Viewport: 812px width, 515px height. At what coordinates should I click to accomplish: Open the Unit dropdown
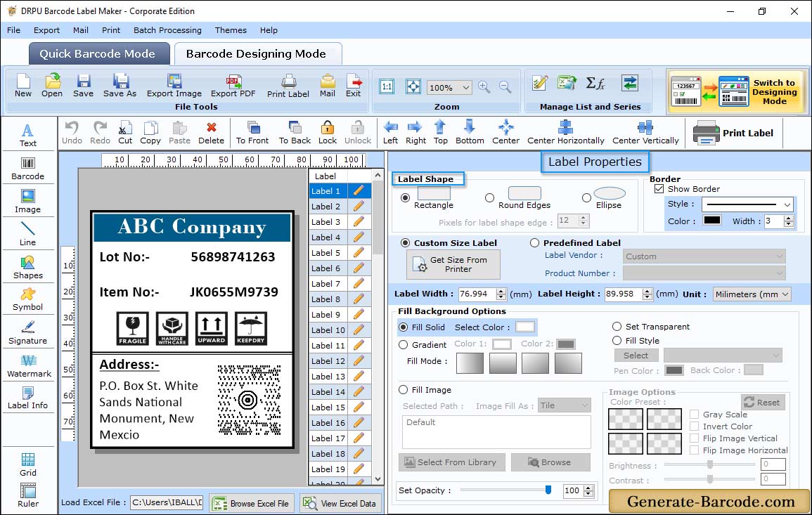[785, 294]
